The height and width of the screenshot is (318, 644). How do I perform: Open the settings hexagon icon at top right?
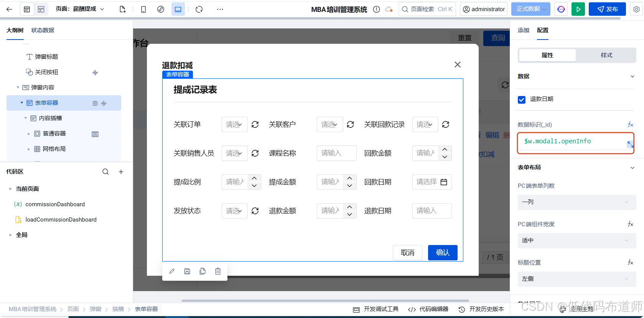point(636,9)
